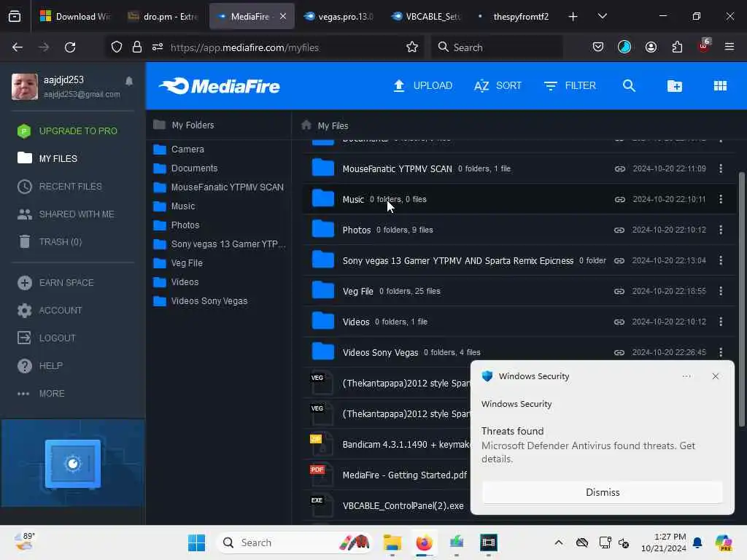Click UPLOAD in the header
This screenshot has height=560, width=747.
point(422,86)
